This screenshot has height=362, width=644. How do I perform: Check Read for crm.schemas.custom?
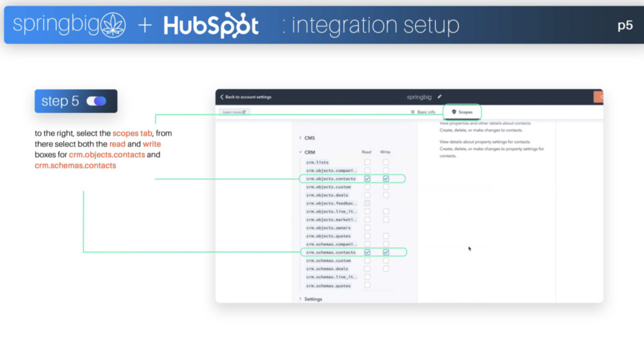(367, 261)
